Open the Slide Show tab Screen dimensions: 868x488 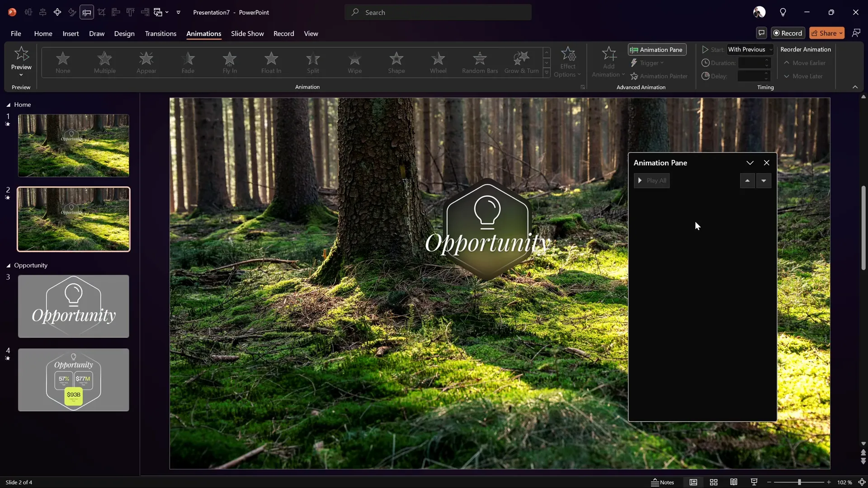click(x=247, y=33)
